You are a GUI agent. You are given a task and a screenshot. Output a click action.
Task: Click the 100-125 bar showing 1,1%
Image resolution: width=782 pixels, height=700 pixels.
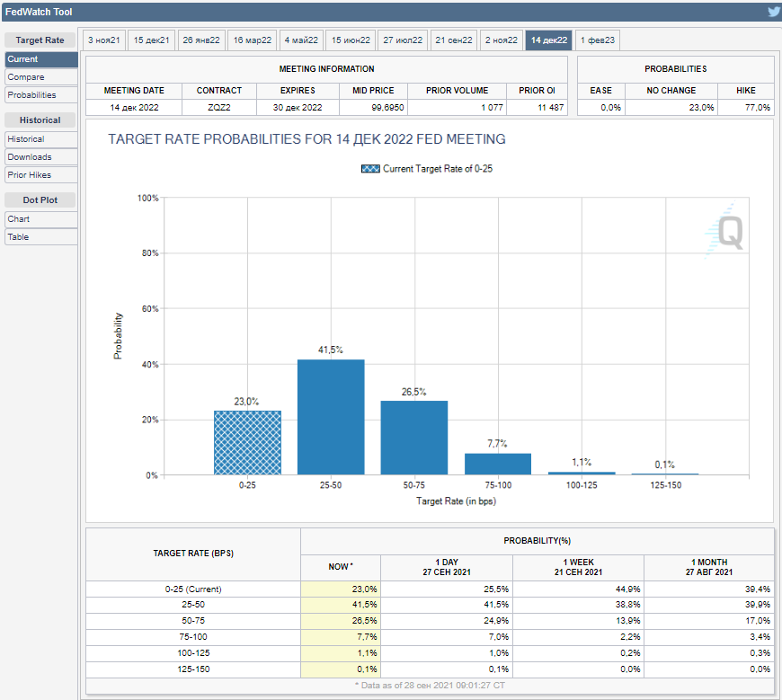click(582, 474)
